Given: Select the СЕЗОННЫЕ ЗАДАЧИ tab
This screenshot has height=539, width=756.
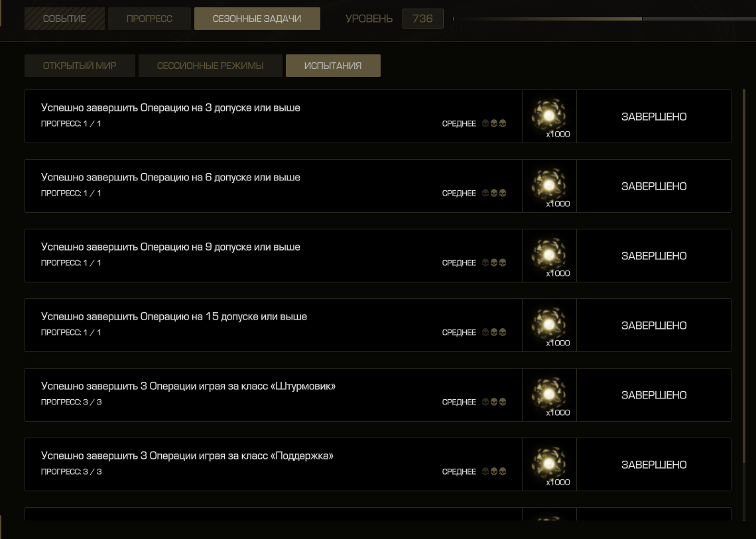Looking at the screenshot, I should point(257,19).
